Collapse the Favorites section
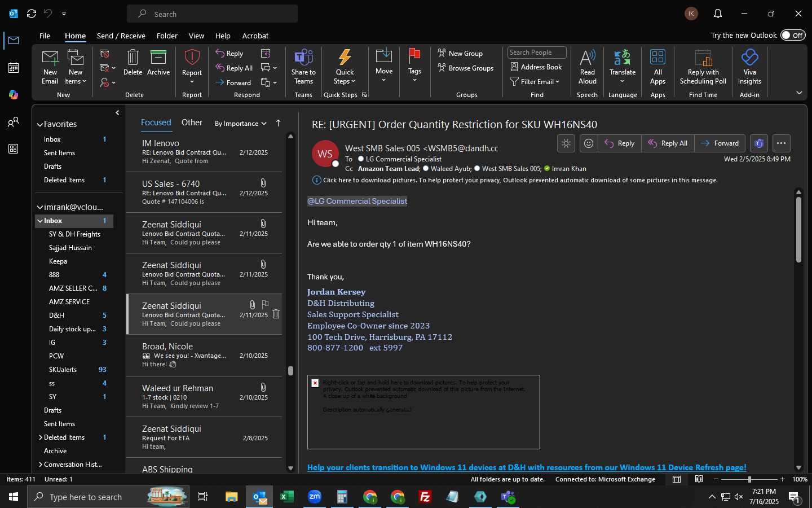Image resolution: width=812 pixels, height=508 pixels. click(40, 124)
